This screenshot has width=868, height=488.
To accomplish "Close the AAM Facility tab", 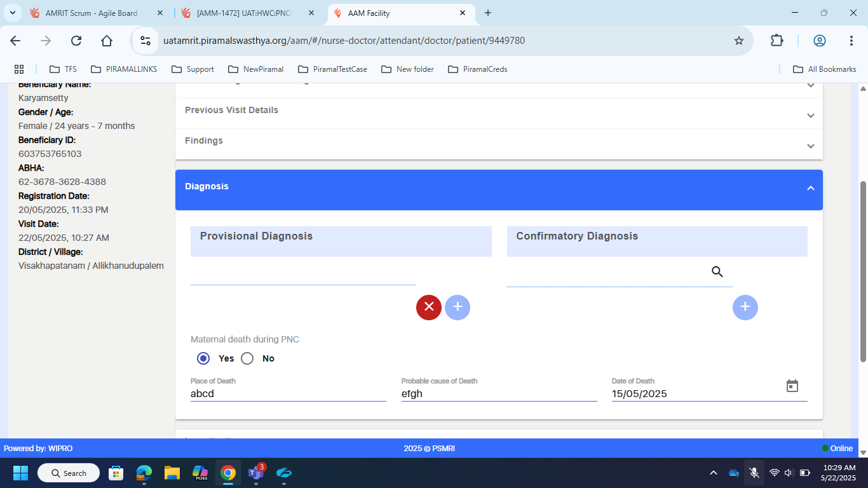I will pos(463,13).
